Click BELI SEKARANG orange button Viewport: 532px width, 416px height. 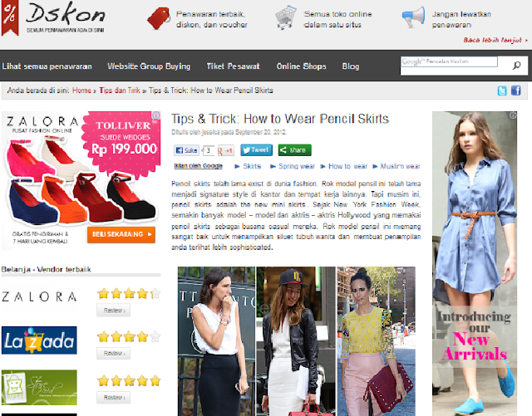121,235
